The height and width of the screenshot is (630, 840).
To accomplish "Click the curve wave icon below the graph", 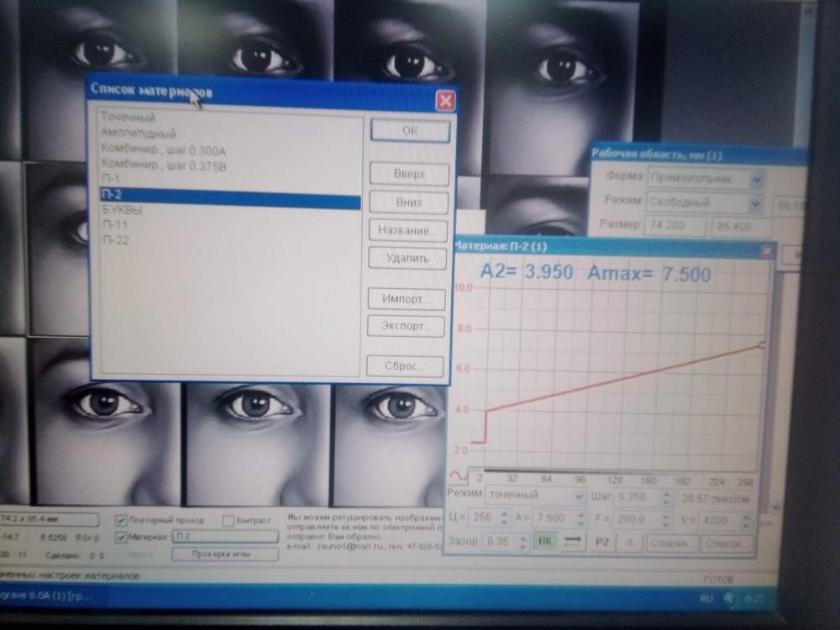I will point(459,475).
